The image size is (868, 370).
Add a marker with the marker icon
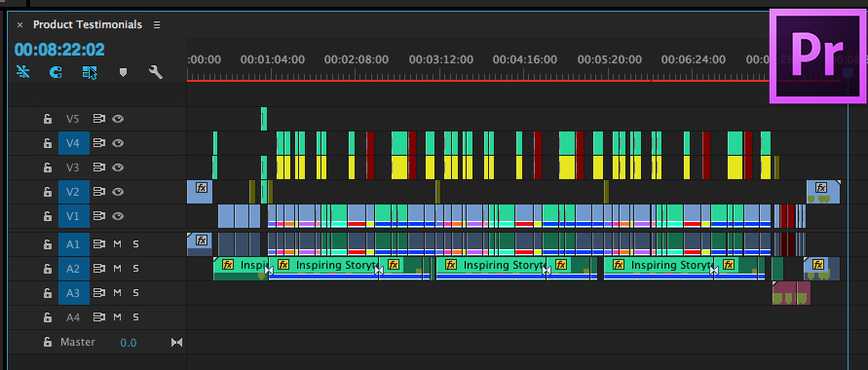(x=123, y=72)
